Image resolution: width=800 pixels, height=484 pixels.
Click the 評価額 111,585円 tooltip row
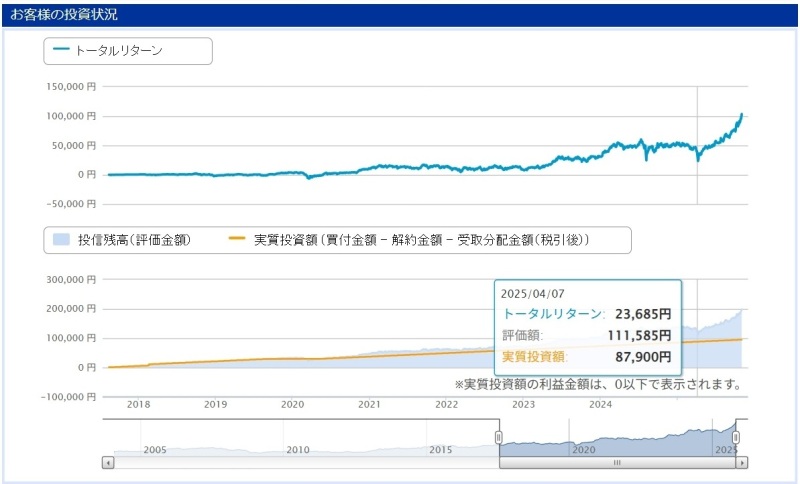586,335
